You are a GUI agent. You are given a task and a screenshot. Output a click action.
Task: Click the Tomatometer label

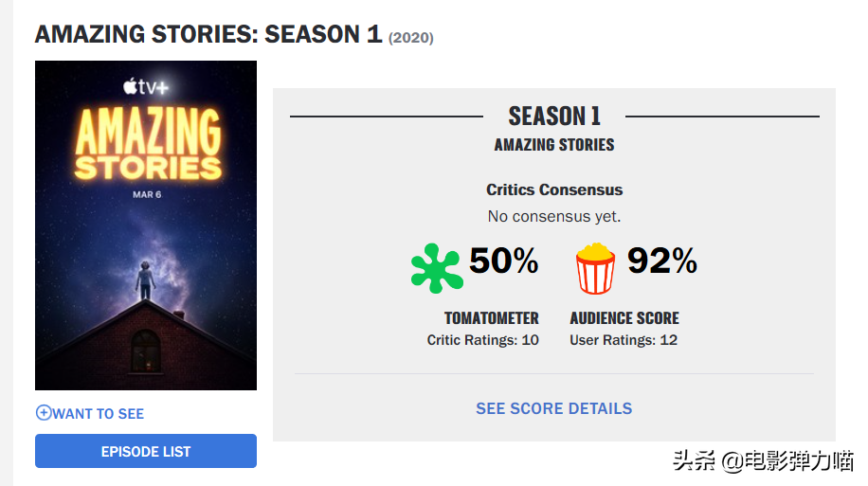click(491, 318)
